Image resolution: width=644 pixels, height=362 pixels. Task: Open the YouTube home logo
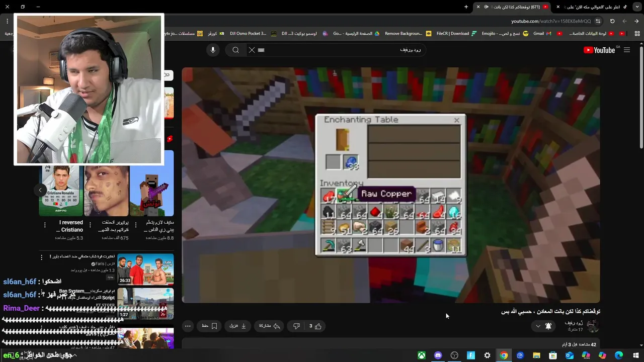(599, 50)
